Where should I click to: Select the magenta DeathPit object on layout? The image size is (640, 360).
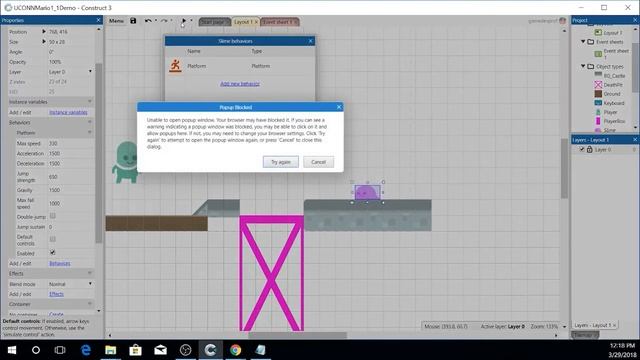[271, 273]
